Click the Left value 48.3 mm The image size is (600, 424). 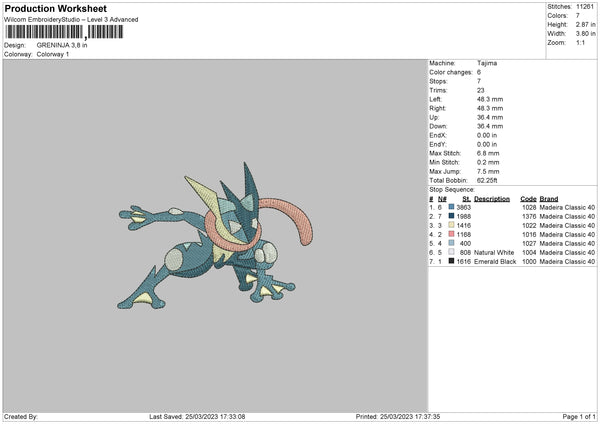pos(490,99)
